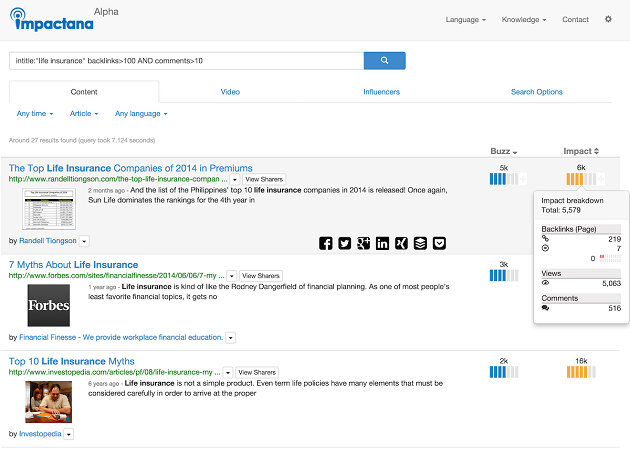Click the 3k Buzz bar for 7 Myths

[504, 276]
